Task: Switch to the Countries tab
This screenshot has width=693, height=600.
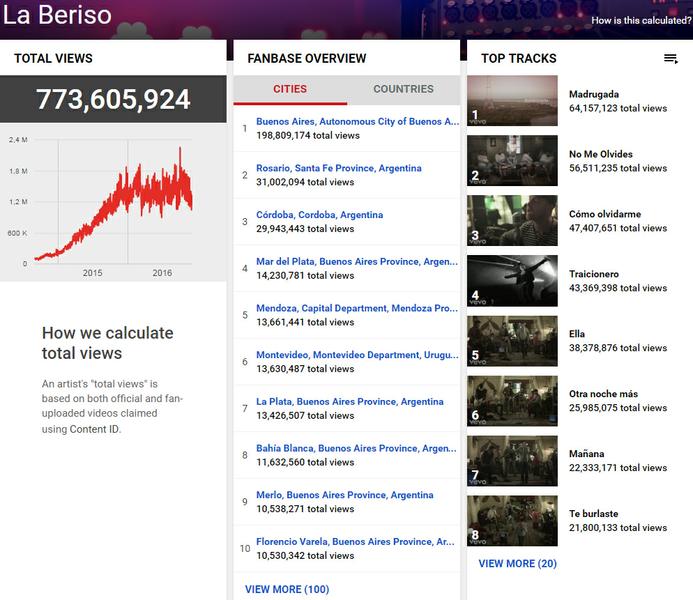Action: click(x=403, y=89)
